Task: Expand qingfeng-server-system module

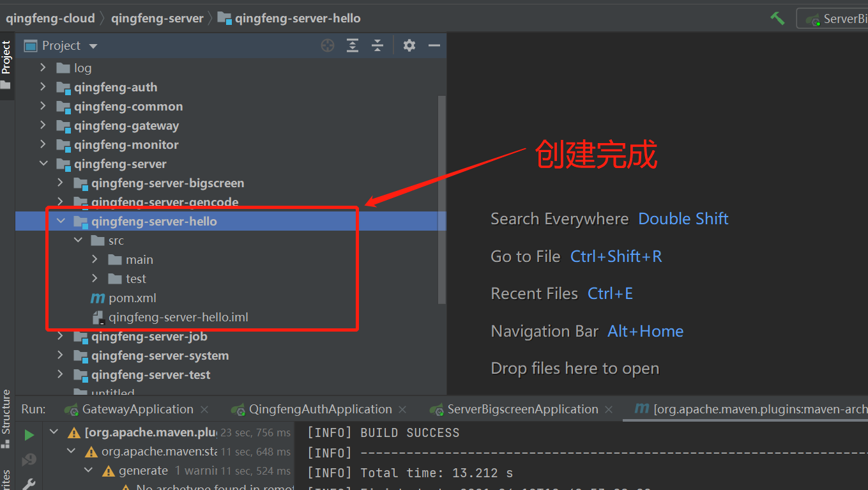Action: pyautogui.click(x=60, y=355)
